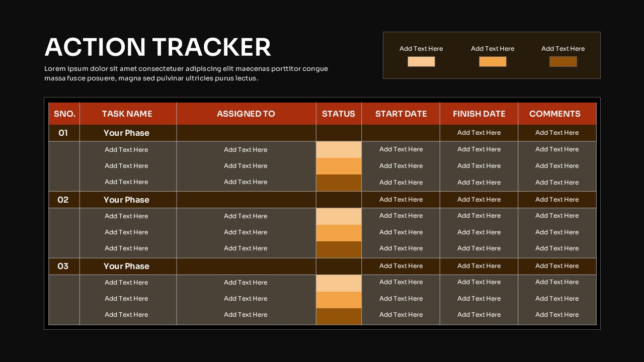Pick the orange legend swatch
This screenshot has width=644, height=362.
493,61
